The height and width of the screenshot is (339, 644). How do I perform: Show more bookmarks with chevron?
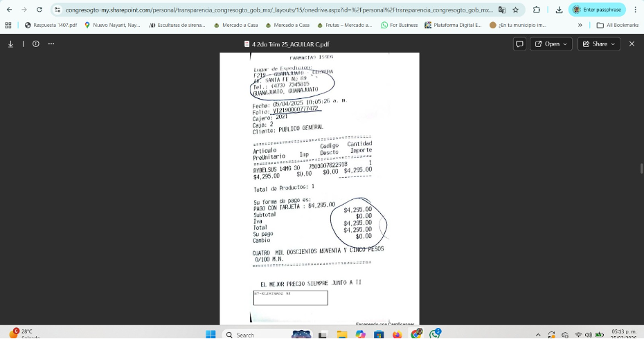(580, 25)
